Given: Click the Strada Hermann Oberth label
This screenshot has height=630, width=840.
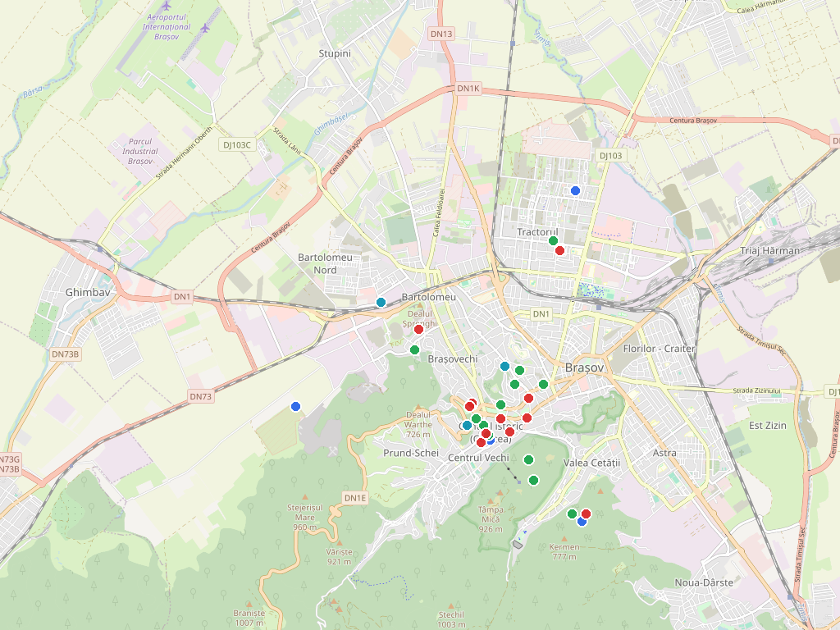Looking at the screenshot, I should pos(184,153).
